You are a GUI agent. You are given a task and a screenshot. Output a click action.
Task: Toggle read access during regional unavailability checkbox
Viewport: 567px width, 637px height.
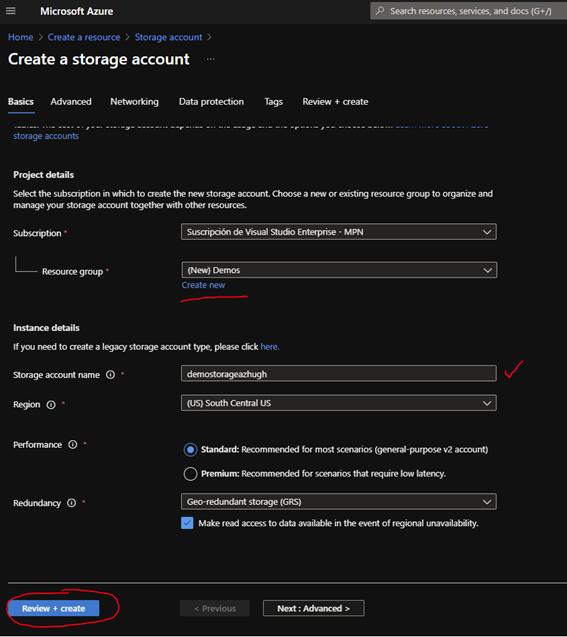(x=187, y=523)
